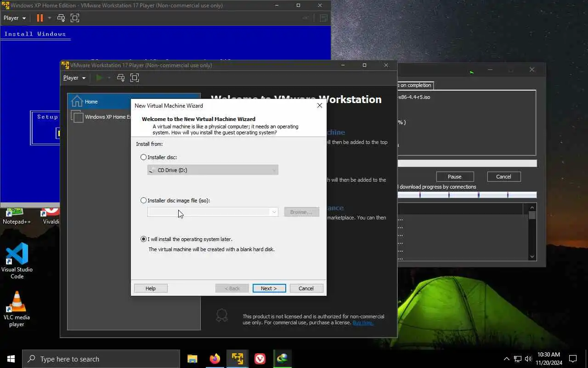Open Player menu in Windows XP VM window
Viewport: 588px width, 368px height.
15,18
